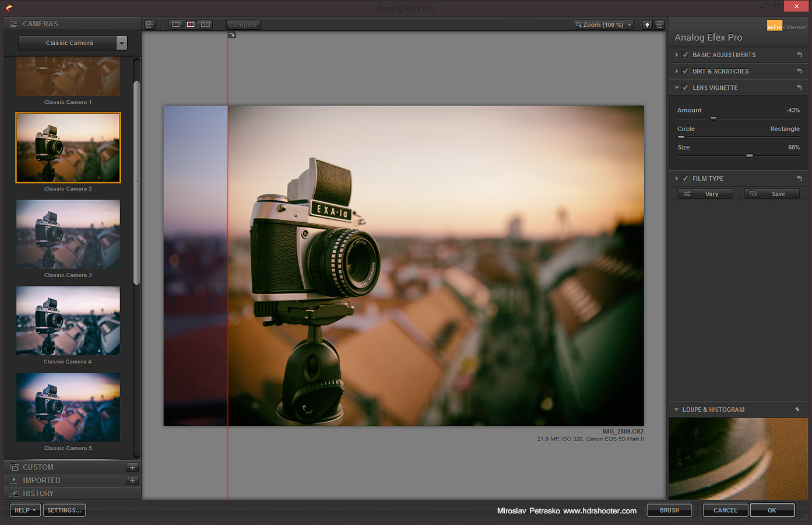The height and width of the screenshot is (525, 812).
Task: Toggle the Dirt & Scratches checkbox
Action: (x=686, y=71)
